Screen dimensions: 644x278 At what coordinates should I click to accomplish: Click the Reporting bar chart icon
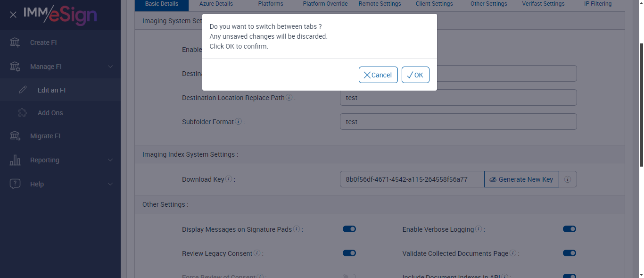tap(15, 160)
